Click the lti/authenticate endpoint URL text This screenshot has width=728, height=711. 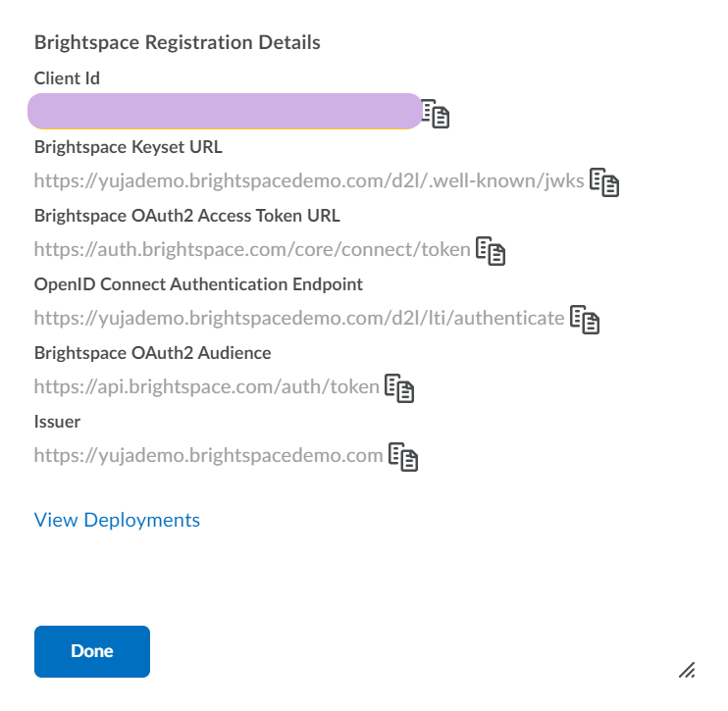(x=299, y=318)
